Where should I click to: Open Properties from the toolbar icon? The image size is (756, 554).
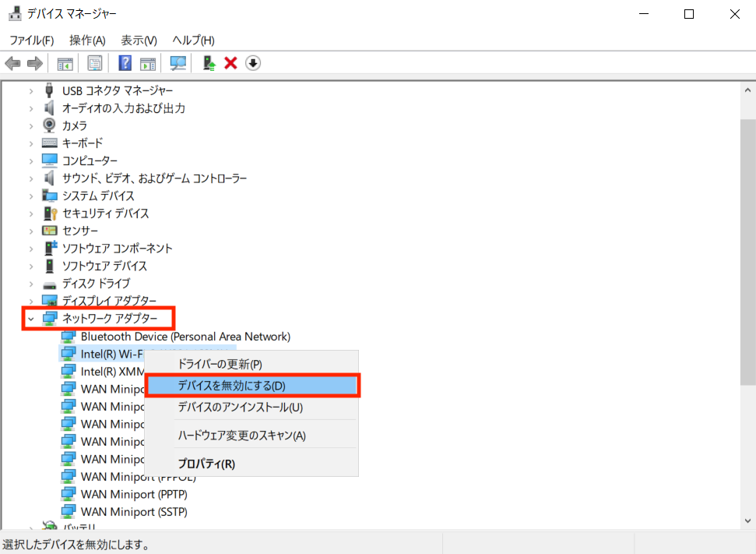pyautogui.click(x=95, y=63)
